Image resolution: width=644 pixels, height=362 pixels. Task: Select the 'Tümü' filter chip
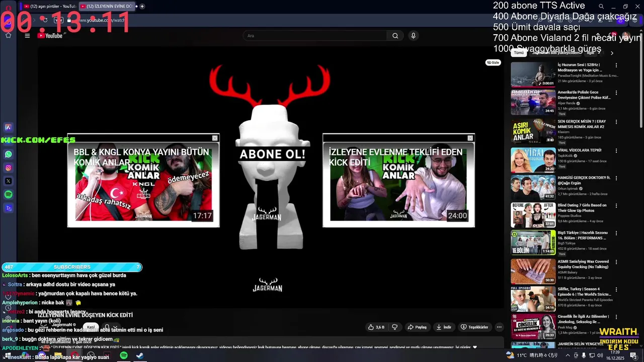point(519,53)
